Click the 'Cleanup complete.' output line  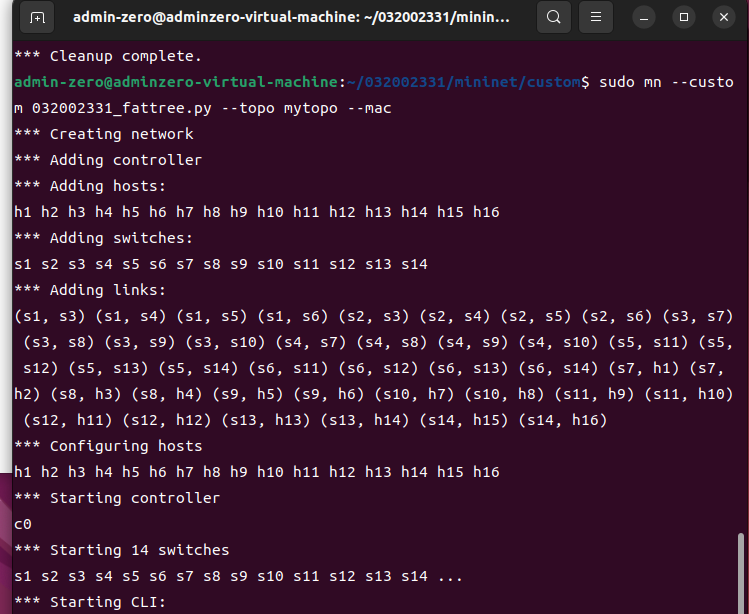[108, 56]
